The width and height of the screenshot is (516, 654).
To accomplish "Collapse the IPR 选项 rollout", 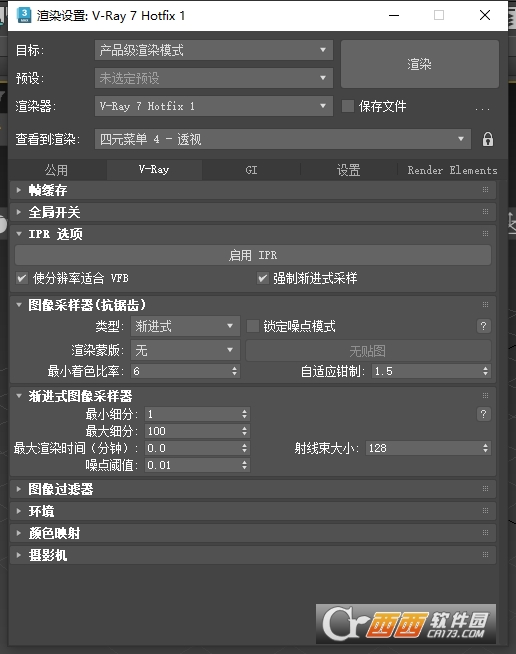I will 19,234.
